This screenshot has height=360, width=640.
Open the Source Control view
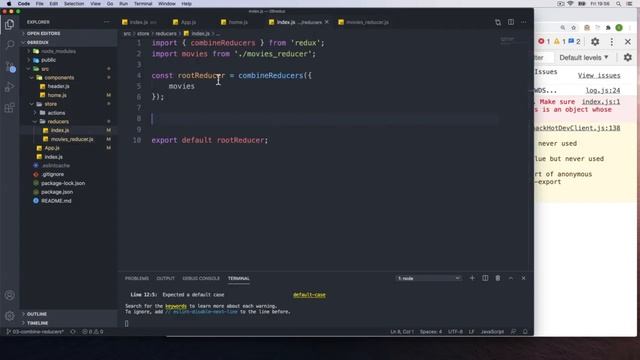click(10, 66)
